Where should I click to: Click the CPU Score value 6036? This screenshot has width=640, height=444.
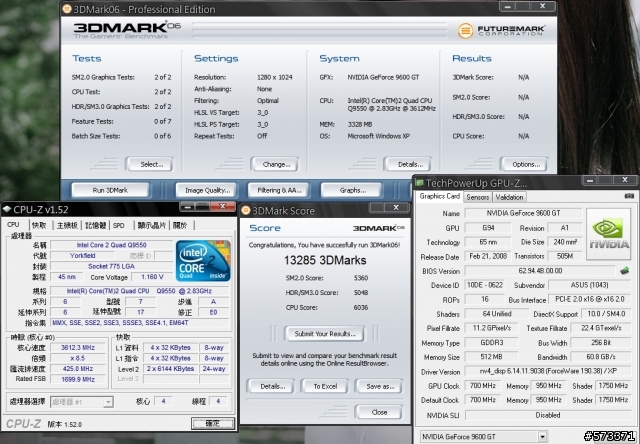[x=360, y=307]
